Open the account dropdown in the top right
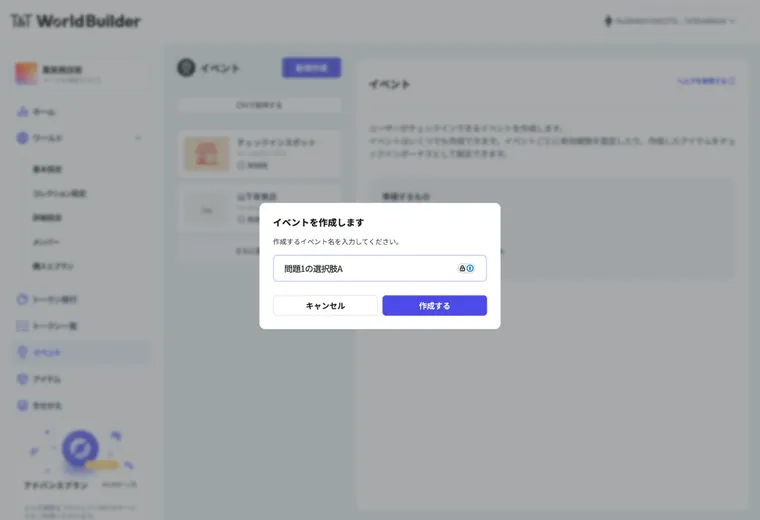Viewport: 760px width, 520px height. point(670,21)
